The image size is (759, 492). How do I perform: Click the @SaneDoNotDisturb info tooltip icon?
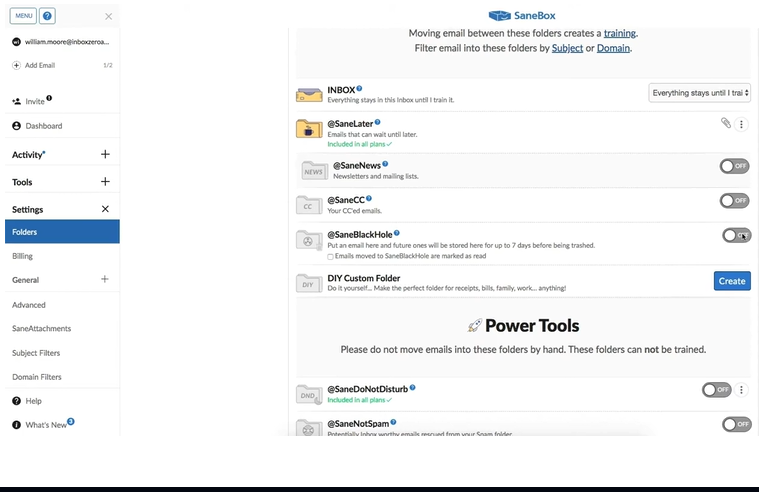point(412,387)
